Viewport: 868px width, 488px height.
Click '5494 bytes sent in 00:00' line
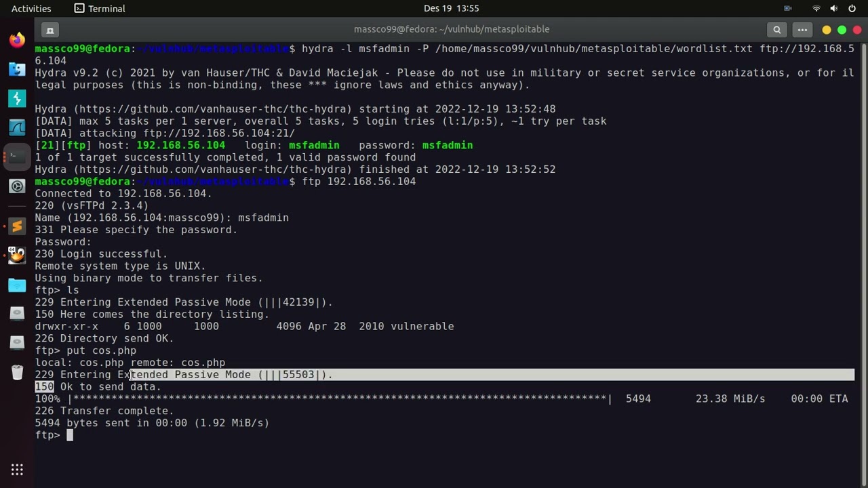(x=152, y=423)
